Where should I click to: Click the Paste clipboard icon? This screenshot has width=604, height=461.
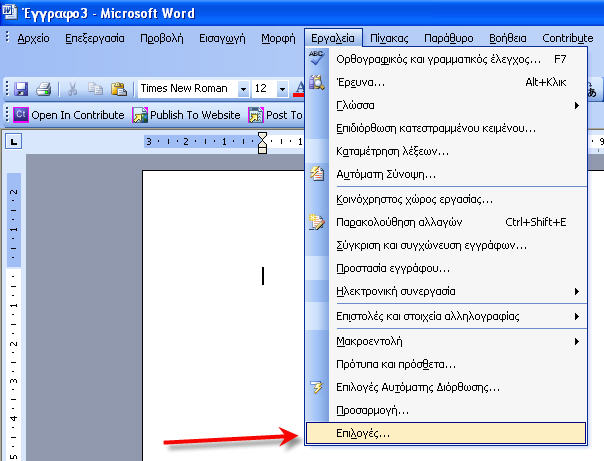pyautogui.click(x=119, y=89)
